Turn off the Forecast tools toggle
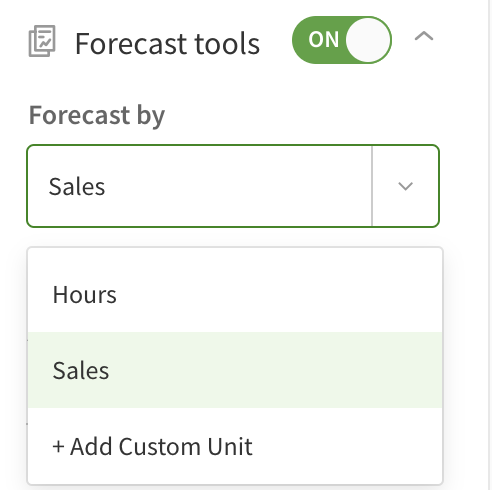492x490 pixels. click(342, 40)
